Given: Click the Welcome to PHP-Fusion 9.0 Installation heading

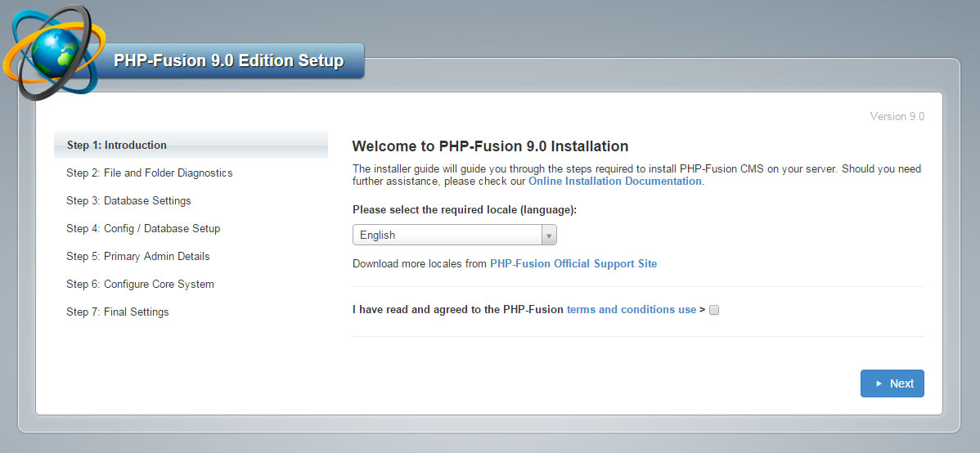Looking at the screenshot, I should [x=490, y=146].
